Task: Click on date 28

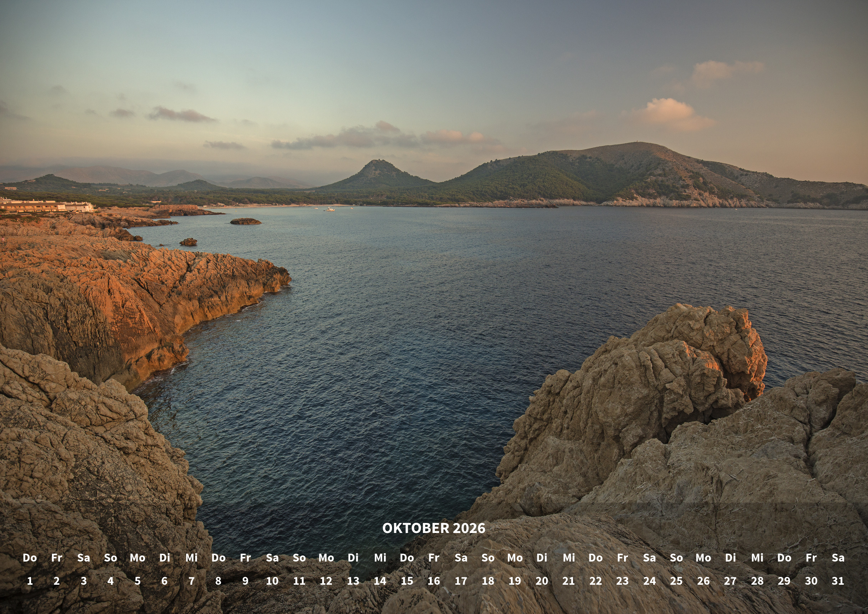Action: click(x=757, y=581)
